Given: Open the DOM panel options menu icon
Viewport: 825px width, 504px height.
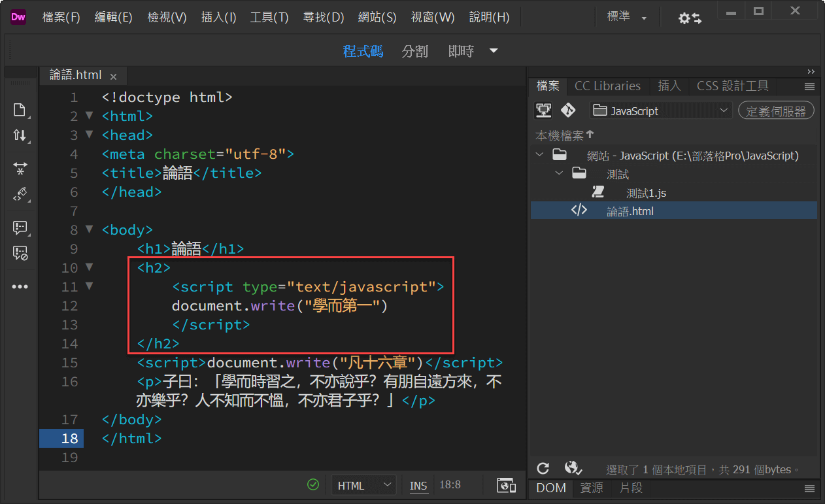Looking at the screenshot, I should point(809,488).
